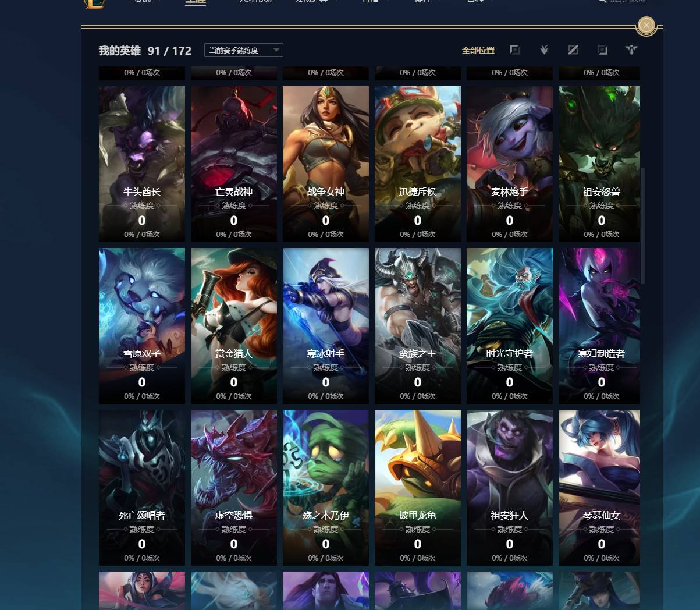Open the 迅捷斥候 champion card
700x610 pixels.
418,164
